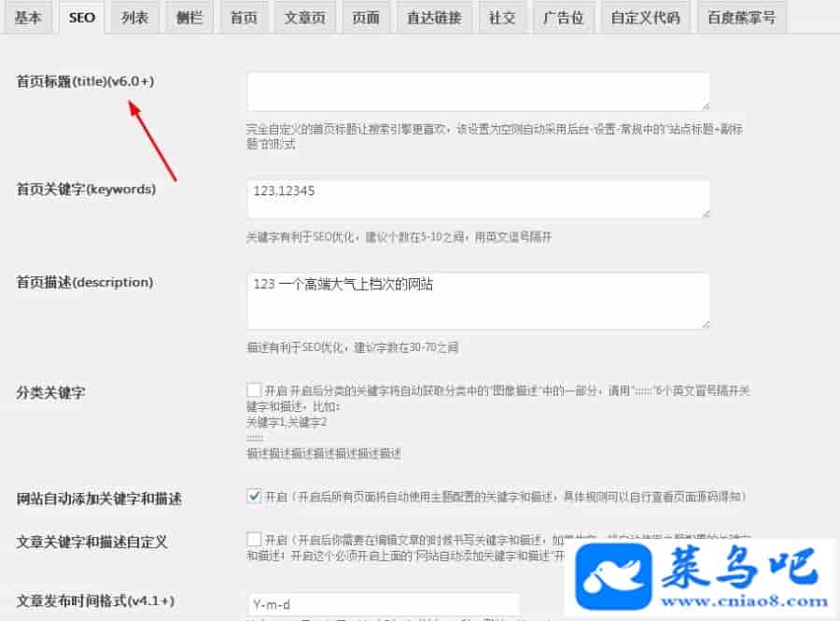This screenshot has width=840, height=621.
Task: Open the 社交 tab
Action: tap(502, 18)
